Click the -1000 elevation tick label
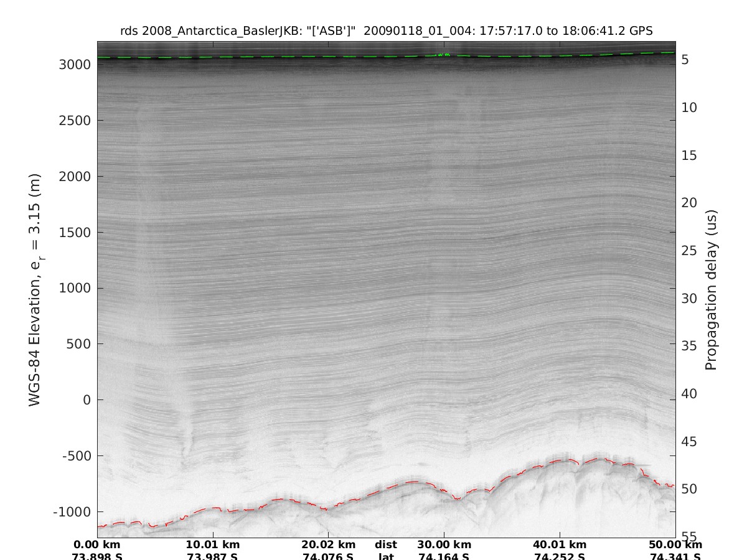The height and width of the screenshot is (560, 747). click(x=73, y=511)
